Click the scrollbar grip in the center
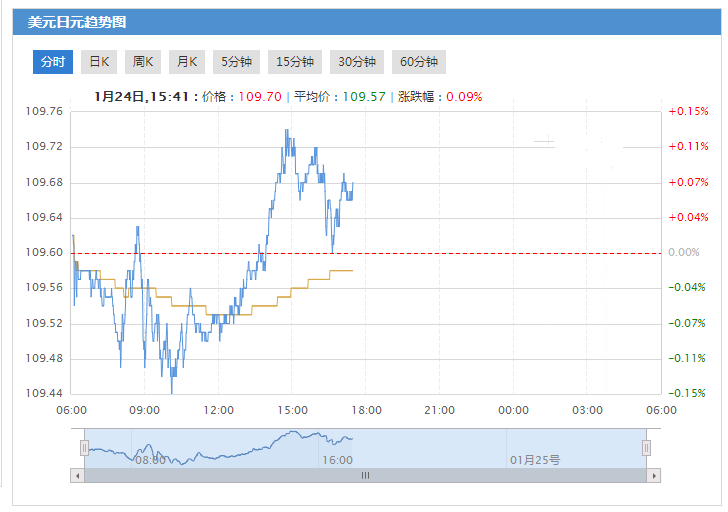Viewport: 728px width, 512px height. (365, 476)
